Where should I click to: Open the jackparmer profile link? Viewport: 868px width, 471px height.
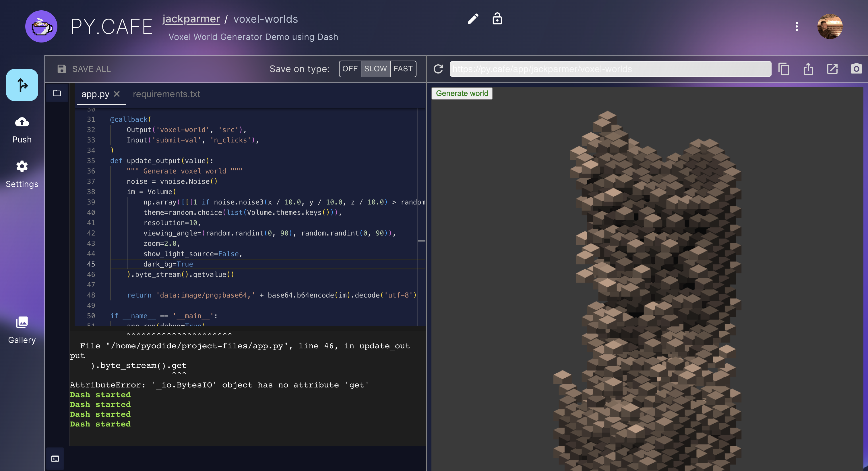coord(191,19)
